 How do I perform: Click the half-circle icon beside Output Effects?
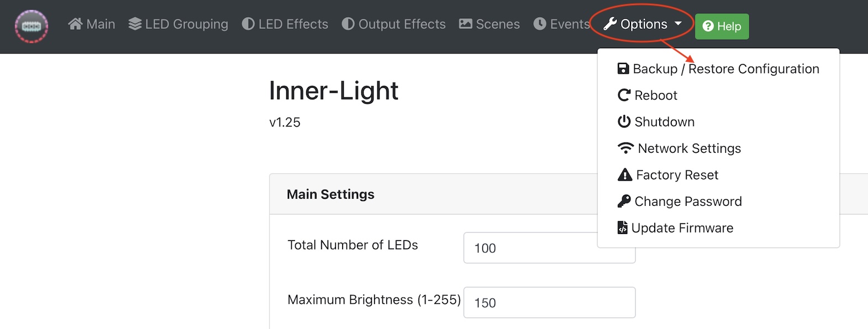pos(348,24)
